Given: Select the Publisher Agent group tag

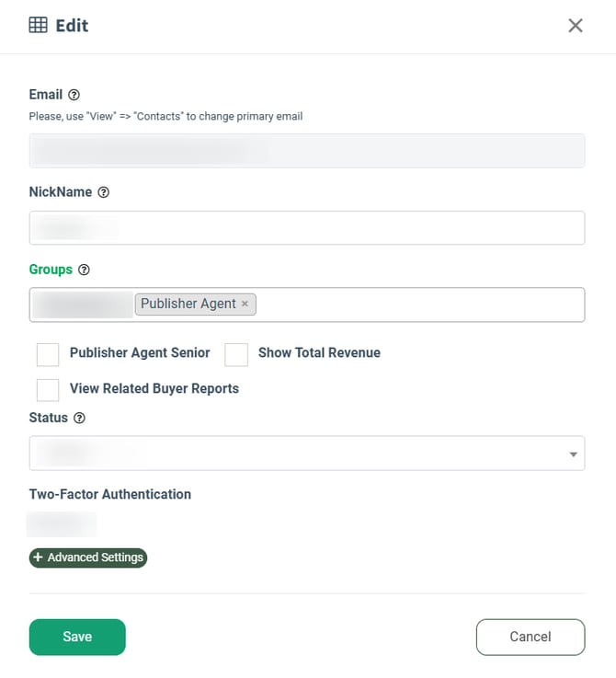Looking at the screenshot, I should point(188,304).
